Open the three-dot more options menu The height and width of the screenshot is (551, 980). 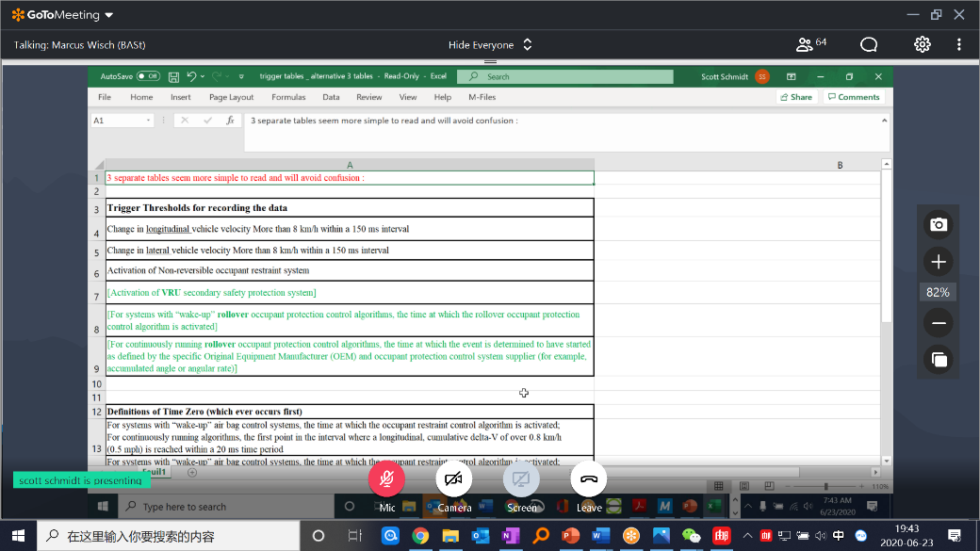959,44
